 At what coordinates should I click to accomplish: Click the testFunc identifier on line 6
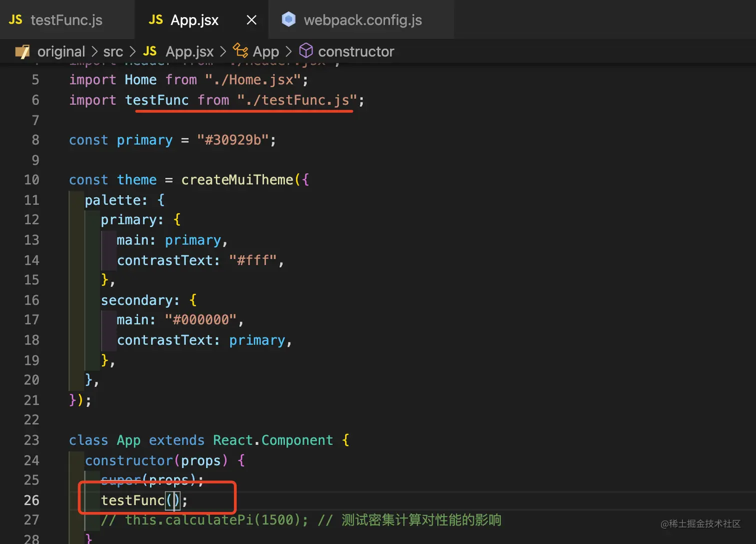157,100
